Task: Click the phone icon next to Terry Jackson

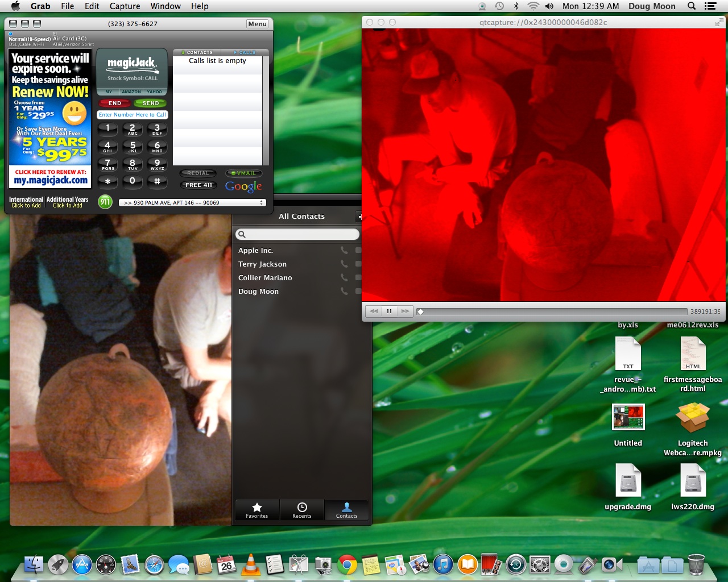Action: (344, 264)
